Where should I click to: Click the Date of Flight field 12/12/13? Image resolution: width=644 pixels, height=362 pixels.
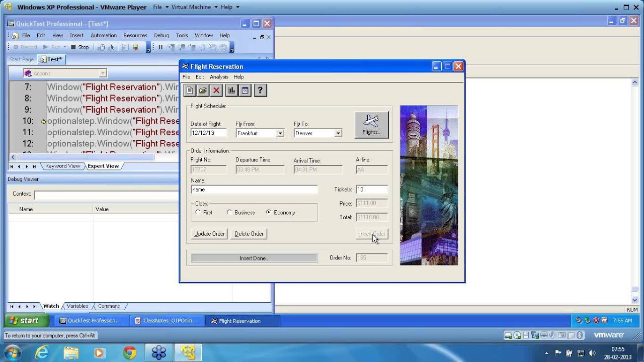(x=209, y=133)
